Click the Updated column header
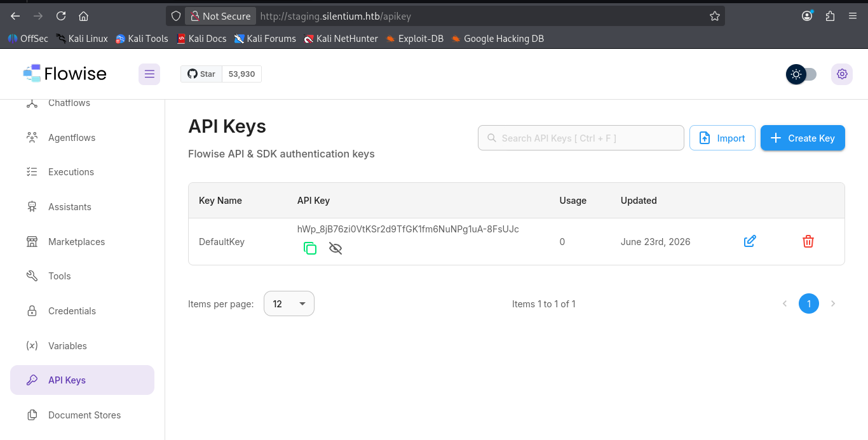The width and height of the screenshot is (868, 440). point(639,201)
